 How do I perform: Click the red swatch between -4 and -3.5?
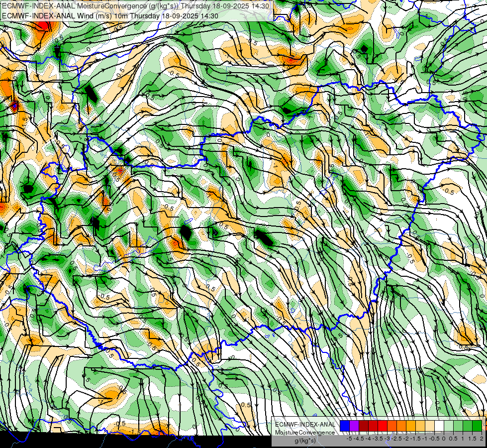click(373, 426)
